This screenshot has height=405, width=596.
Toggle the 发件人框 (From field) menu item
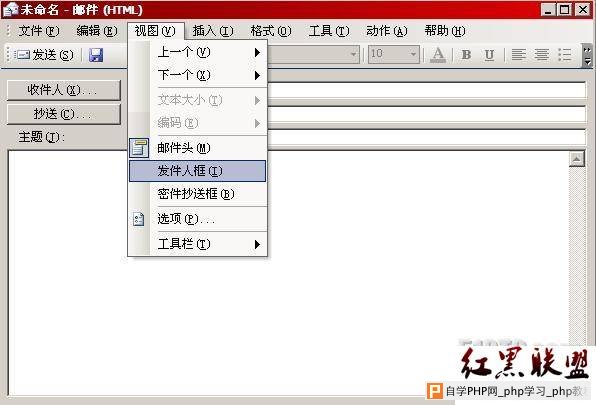click(x=197, y=171)
